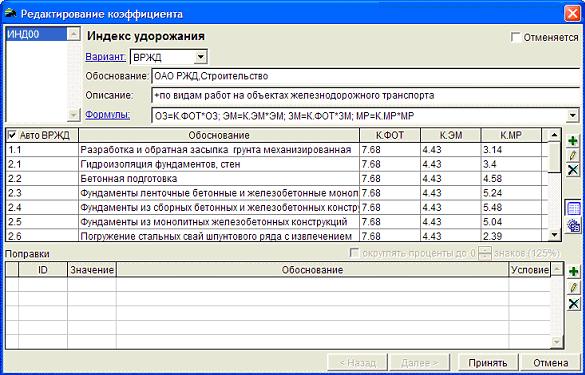
Task: Select row 2.4 Фундаменты из сборных бетонных
Action: (x=277, y=207)
